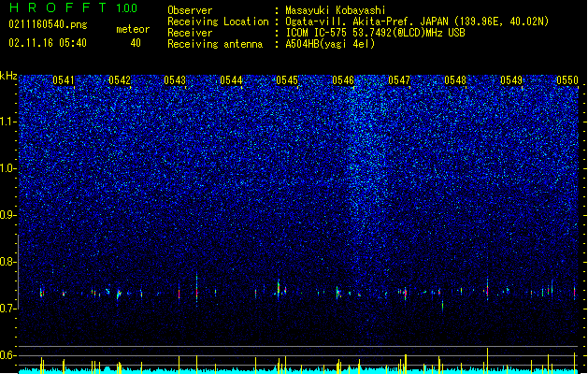588x374 pixels.
Task: Click the 0541 time marker
Action: tap(64, 80)
